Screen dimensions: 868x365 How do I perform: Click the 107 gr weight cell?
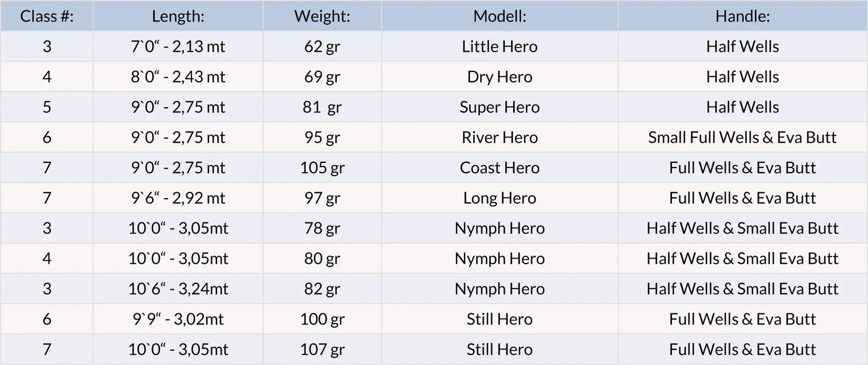point(322,349)
